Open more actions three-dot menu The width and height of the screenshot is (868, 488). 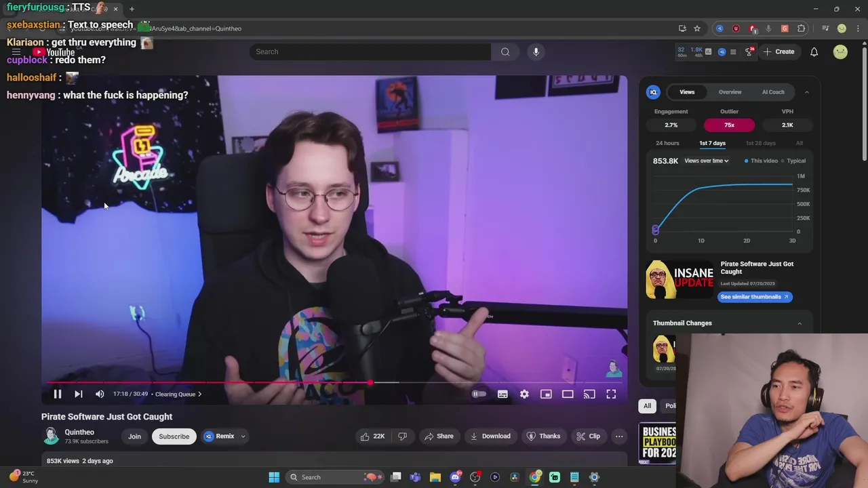click(x=619, y=436)
